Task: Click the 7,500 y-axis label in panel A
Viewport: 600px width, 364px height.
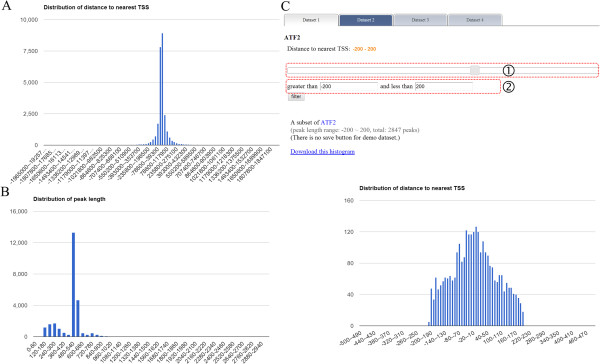Action: [31, 51]
